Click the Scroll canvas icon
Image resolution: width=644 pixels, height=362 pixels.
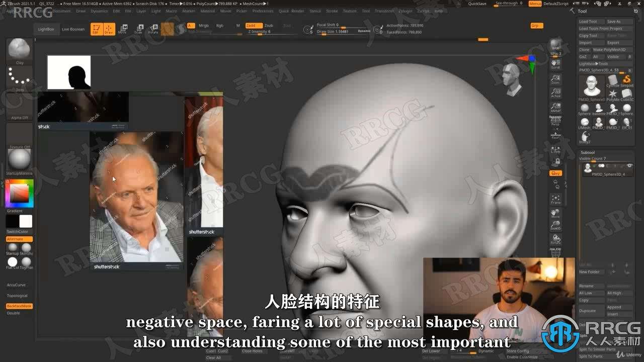(x=555, y=64)
